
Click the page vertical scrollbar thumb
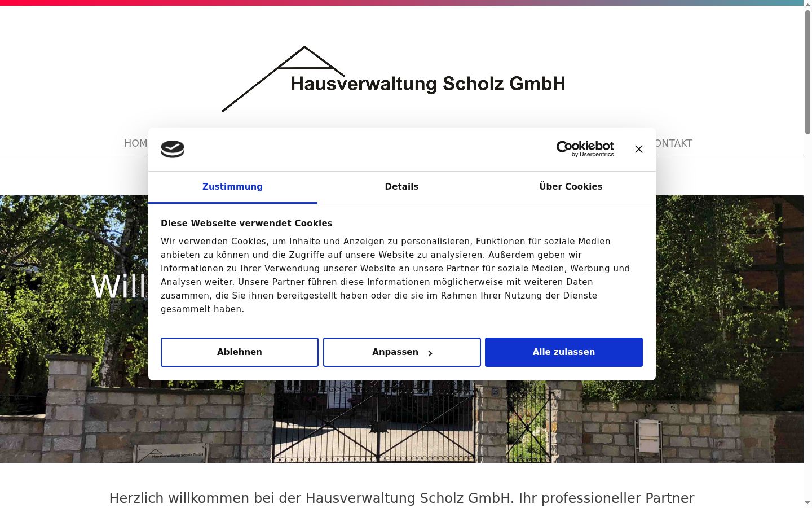(807, 72)
